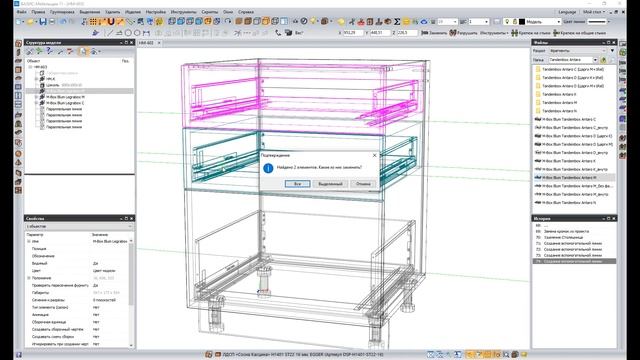Viewport: 640px width, 360px height.
Task: Expand the M-Box Blum Legrabox M tree node
Action: [36, 97]
